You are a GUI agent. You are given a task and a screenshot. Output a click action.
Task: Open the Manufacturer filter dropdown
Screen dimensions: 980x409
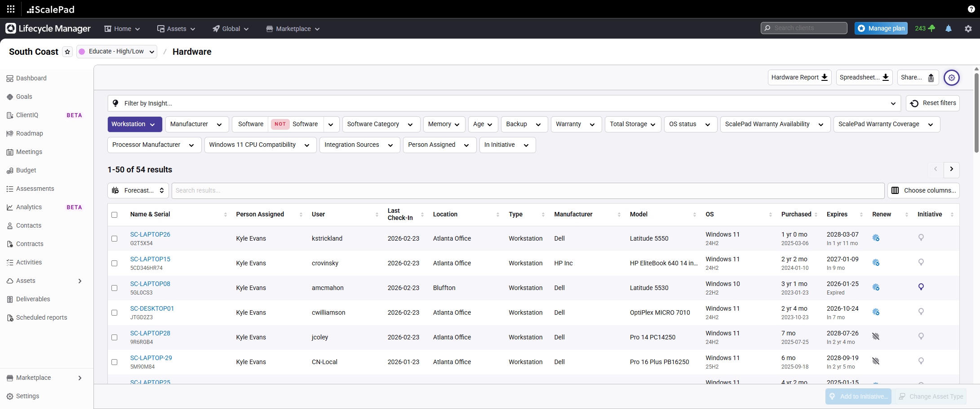196,124
